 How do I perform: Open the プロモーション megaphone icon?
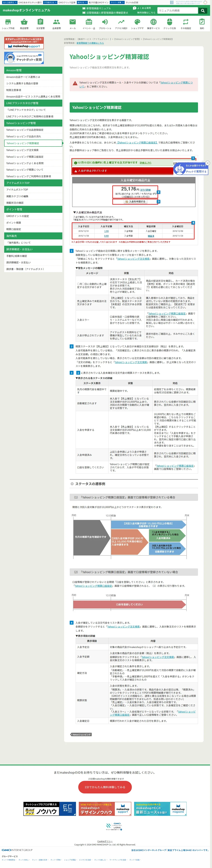click(105, 24)
